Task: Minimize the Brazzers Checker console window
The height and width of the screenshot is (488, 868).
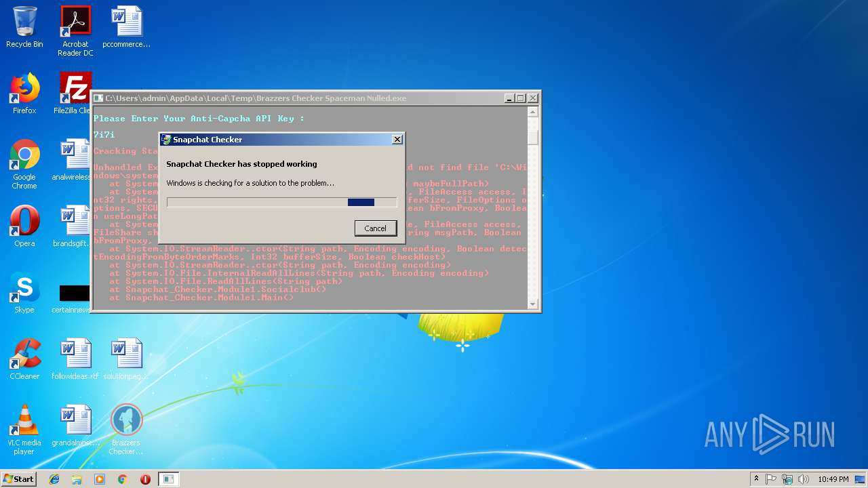Action: (509, 98)
